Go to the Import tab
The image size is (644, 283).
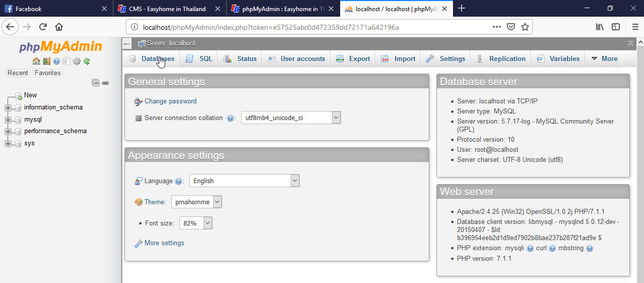[x=398, y=59]
